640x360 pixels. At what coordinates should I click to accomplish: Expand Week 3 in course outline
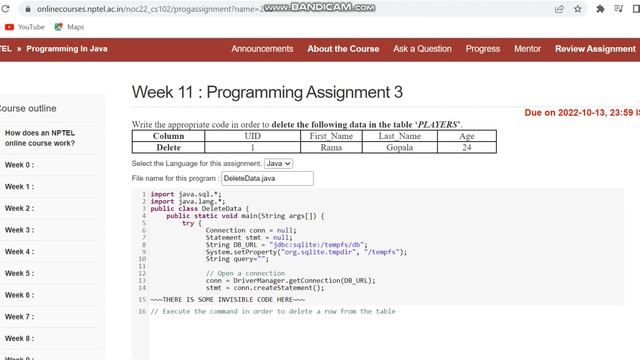pyautogui.click(x=20, y=230)
